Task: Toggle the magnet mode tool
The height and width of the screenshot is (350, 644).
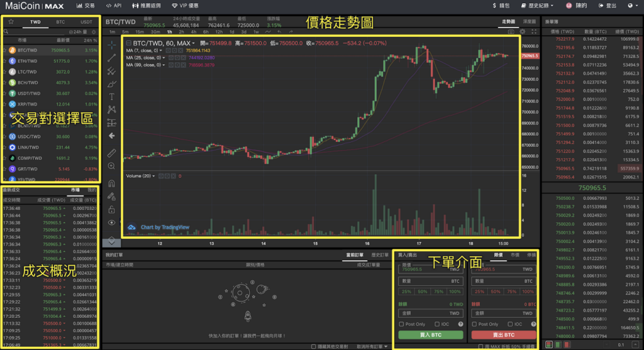Action: pos(111,183)
